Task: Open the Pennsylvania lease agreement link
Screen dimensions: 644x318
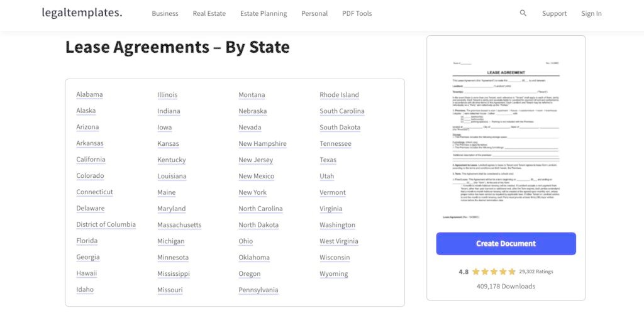Action: 258,290
